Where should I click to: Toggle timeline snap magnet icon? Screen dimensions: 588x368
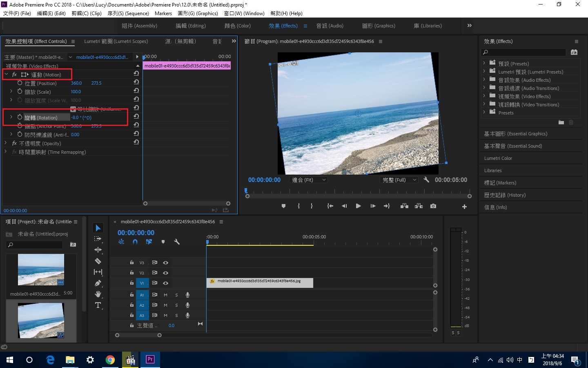coord(135,242)
